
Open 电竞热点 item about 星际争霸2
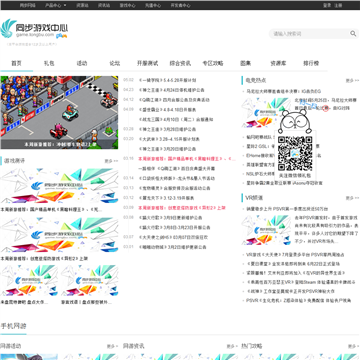click(284, 183)
